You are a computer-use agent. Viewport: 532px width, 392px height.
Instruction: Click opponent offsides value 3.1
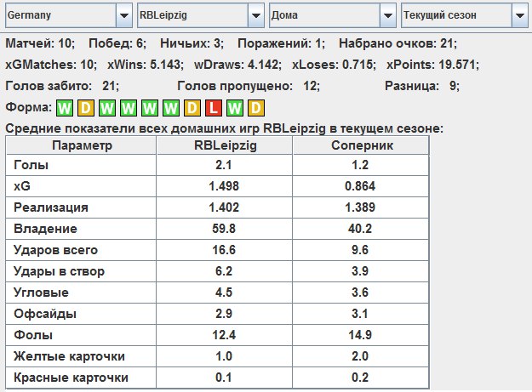[x=360, y=314]
